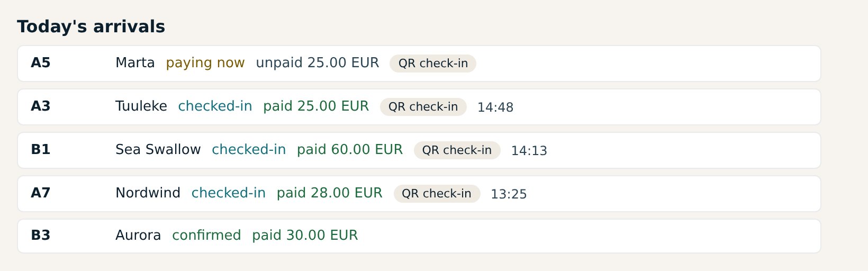Viewport: 868px width, 271px height.
Task: Select Nordwind boat name
Action: coord(148,193)
